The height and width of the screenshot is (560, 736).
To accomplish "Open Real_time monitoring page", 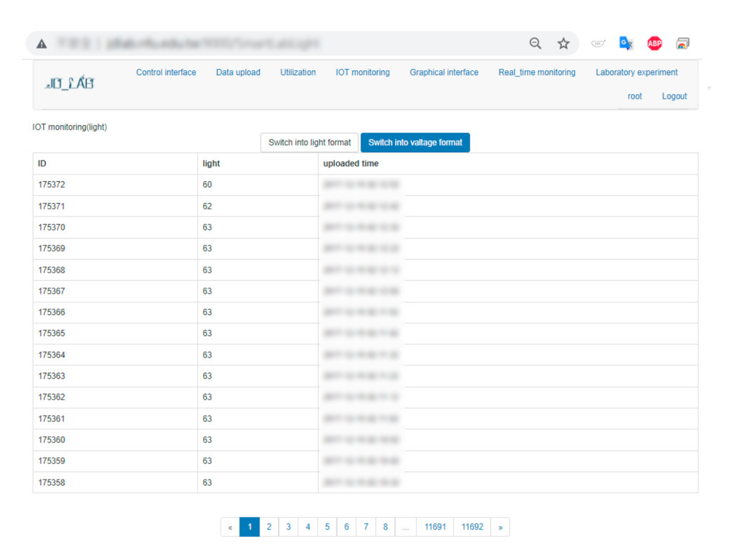I will (x=536, y=72).
